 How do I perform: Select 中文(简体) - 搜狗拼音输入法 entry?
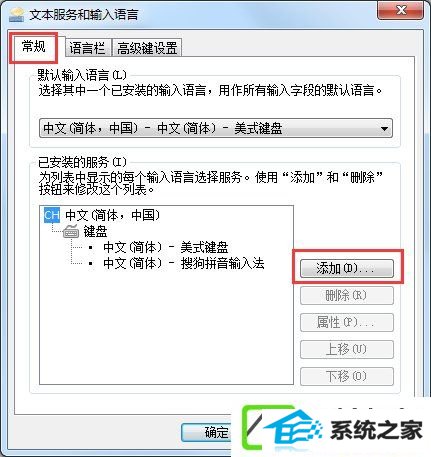tap(184, 264)
